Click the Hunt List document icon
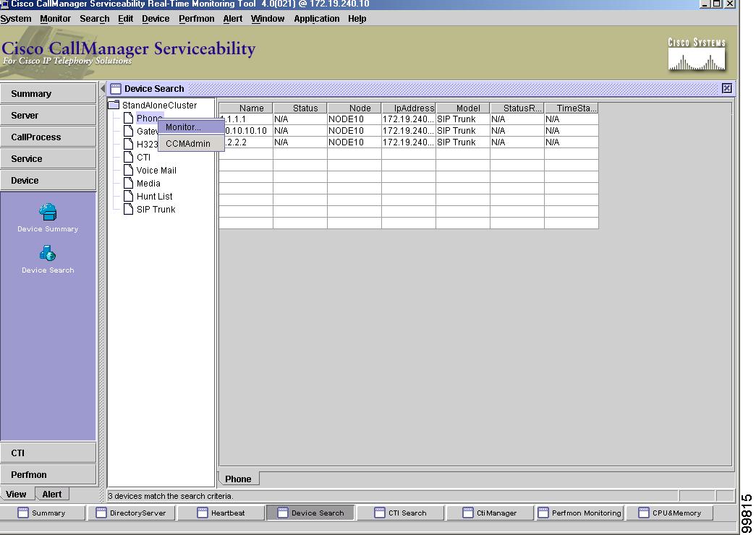Viewport: 756px width, 535px height. [x=128, y=196]
